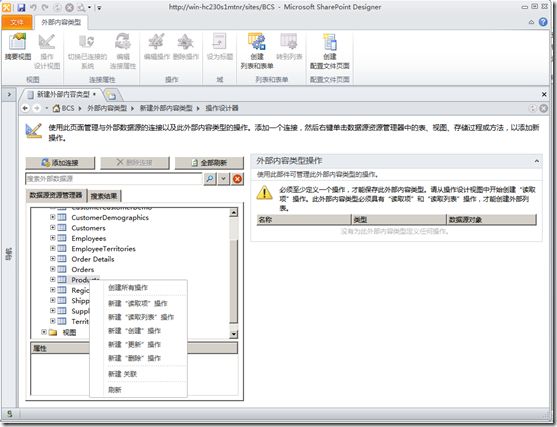
Task: Expand the CustomerDemographics table node
Action: pyautogui.click(x=52, y=217)
